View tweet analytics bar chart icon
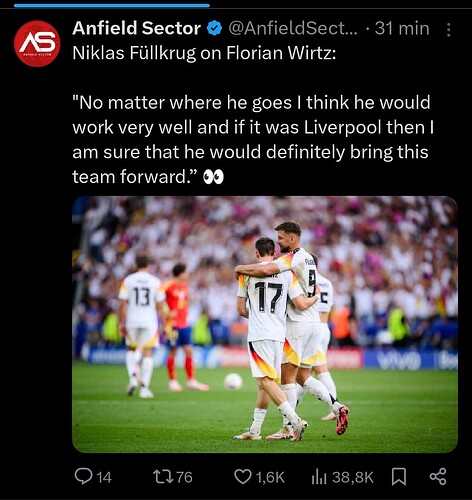472x500 pixels. (x=319, y=477)
